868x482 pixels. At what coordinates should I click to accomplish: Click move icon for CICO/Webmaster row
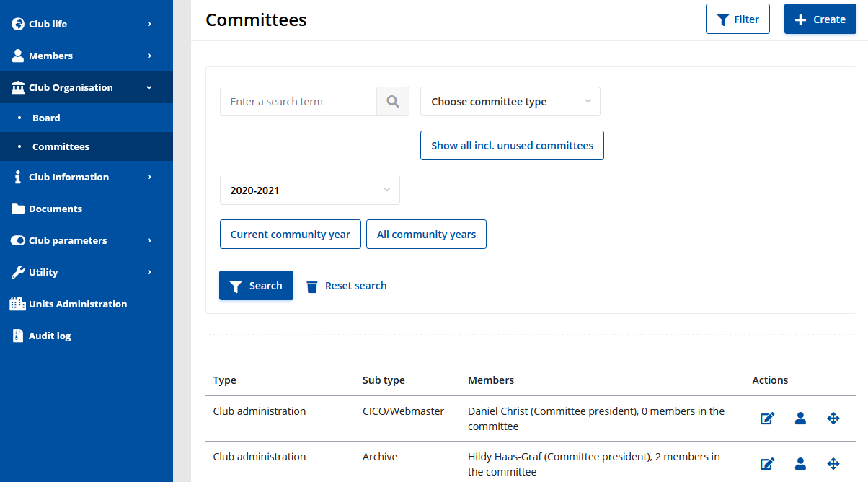point(833,419)
